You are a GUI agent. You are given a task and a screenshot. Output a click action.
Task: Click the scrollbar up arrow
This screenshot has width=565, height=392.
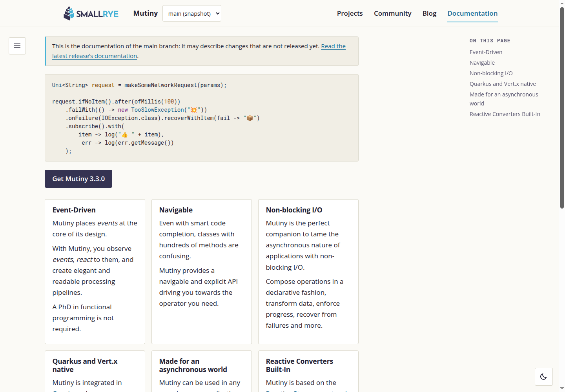562,3
